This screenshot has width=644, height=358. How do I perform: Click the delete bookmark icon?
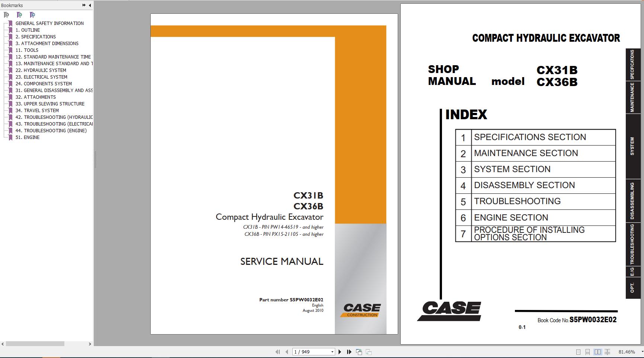pos(6,15)
